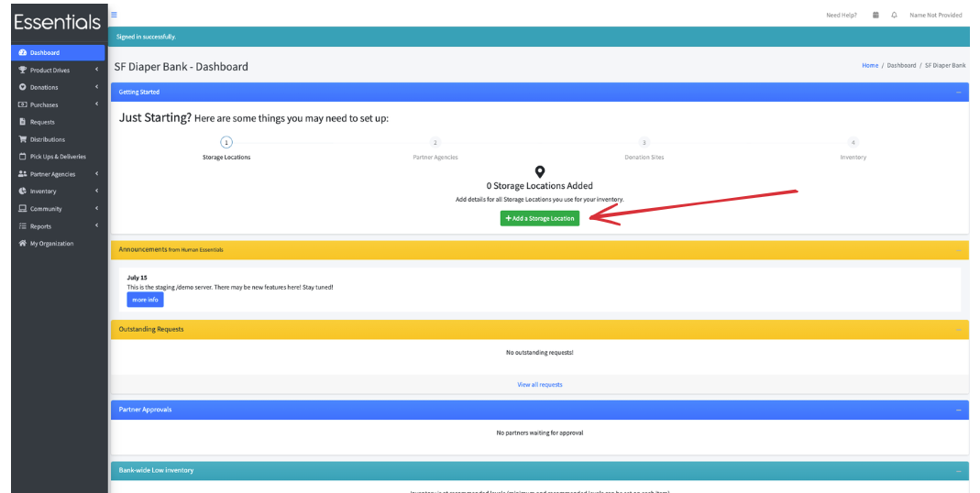Open the calendar icon in header
This screenshot has width=980, height=493.
pyautogui.click(x=875, y=15)
